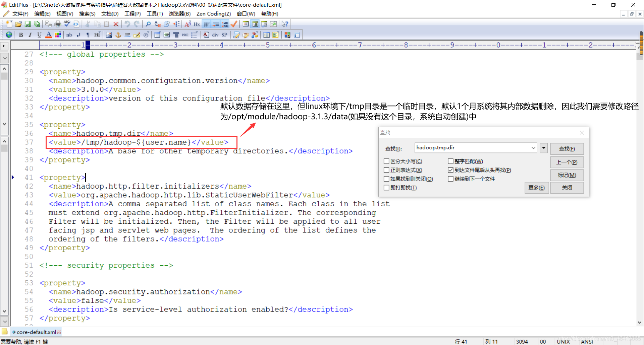This screenshot has height=345, width=644.
Task: Open the Zen Coding(Z) menu
Action: point(214,14)
